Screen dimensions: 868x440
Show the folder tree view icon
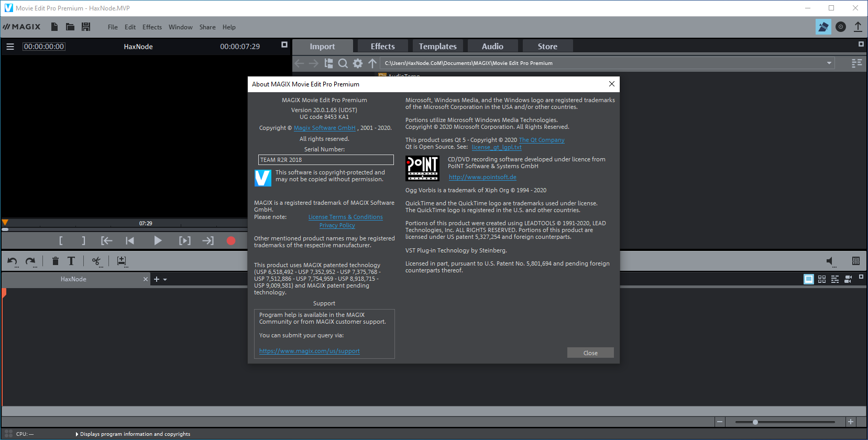click(x=328, y=63)
